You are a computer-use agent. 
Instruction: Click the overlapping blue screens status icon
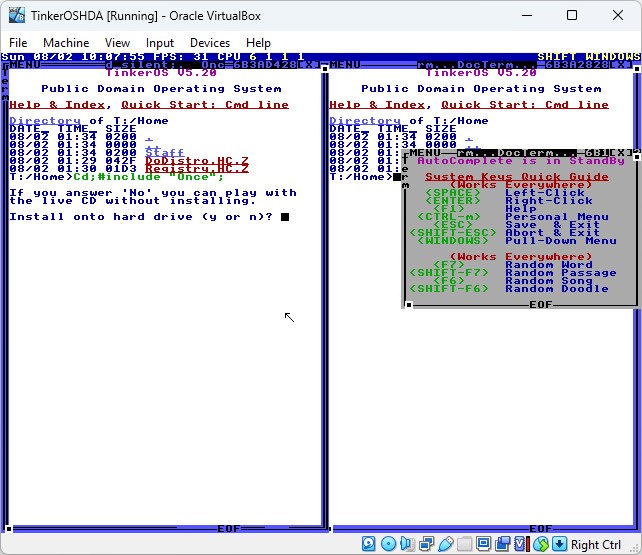[502, 544]
